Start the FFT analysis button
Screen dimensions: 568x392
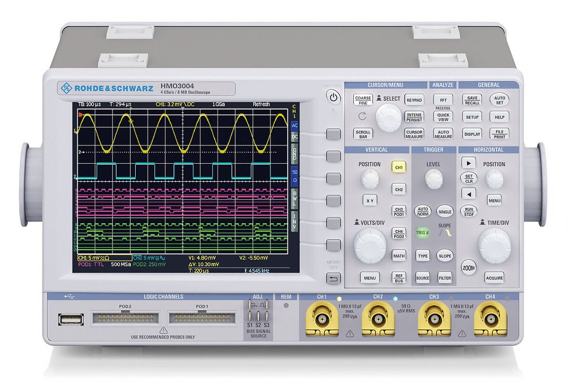444,100
